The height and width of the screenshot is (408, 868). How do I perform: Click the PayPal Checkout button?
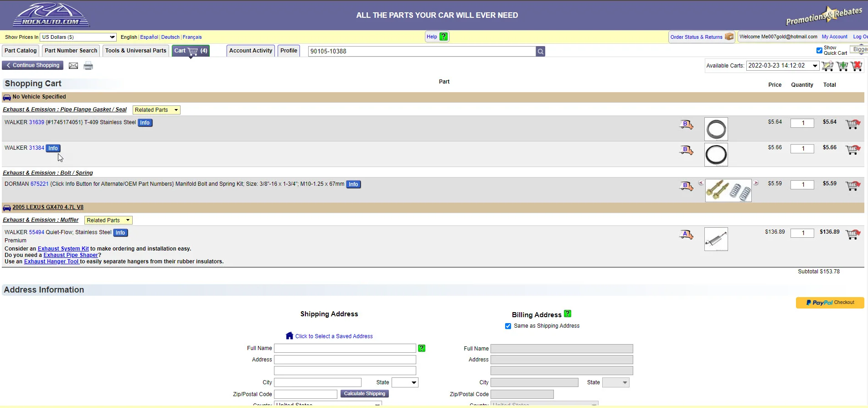click(830, 303)
